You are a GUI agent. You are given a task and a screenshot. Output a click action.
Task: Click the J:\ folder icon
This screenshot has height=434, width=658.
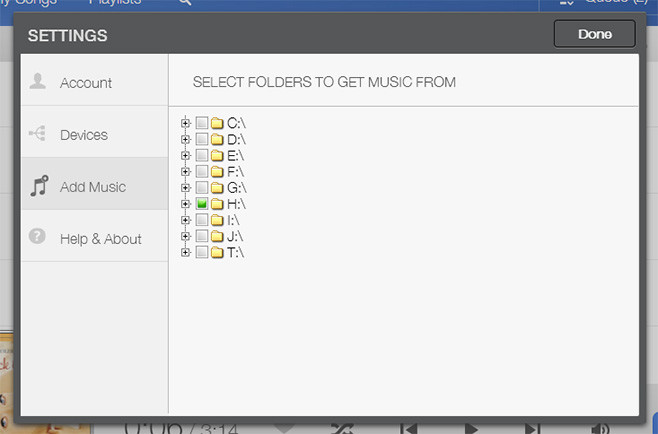[x=217, y=237]
